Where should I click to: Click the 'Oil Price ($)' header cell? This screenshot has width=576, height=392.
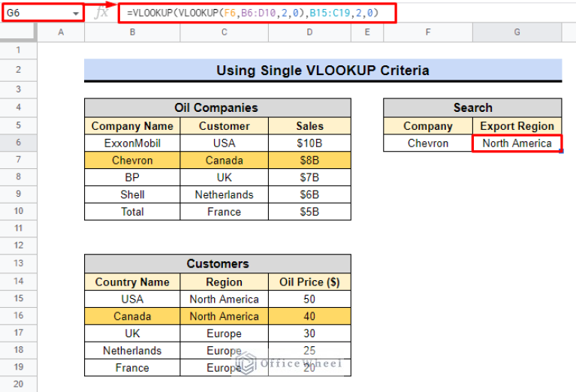309,282
